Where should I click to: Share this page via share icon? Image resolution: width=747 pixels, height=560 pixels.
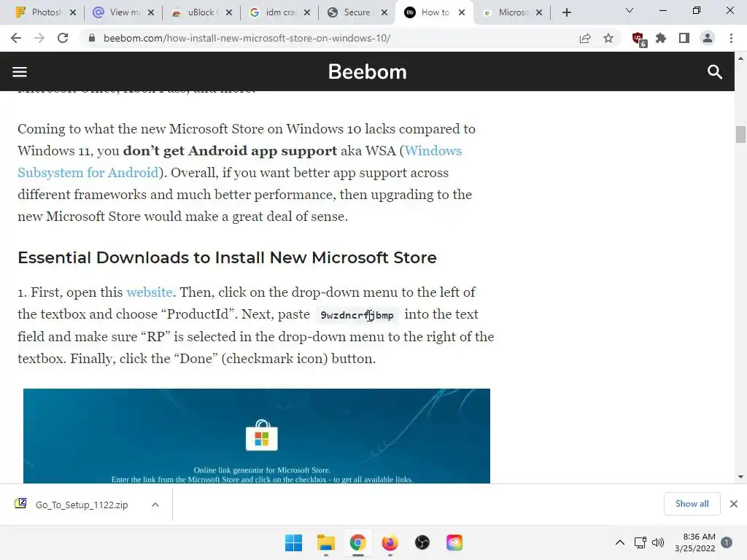[585, 38]
